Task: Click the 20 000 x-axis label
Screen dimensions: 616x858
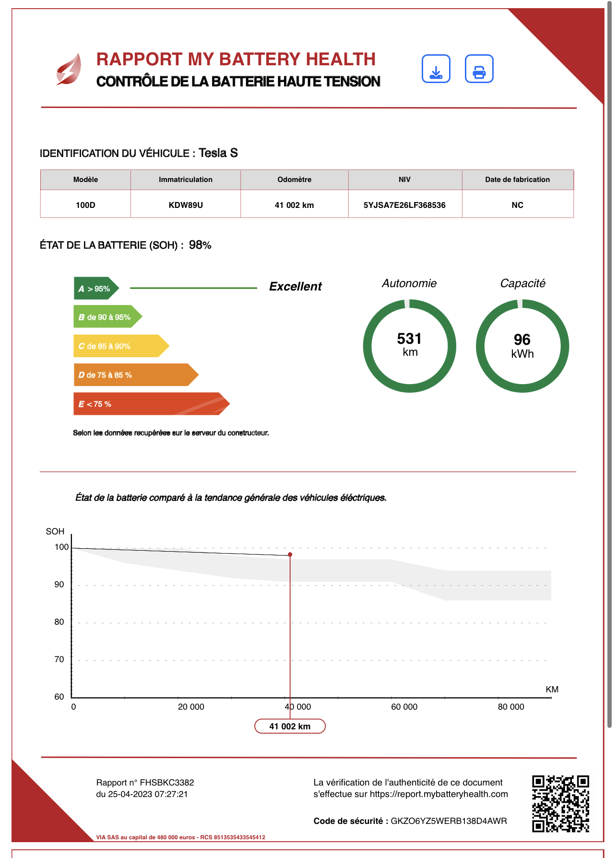Action: pos(191,707)
